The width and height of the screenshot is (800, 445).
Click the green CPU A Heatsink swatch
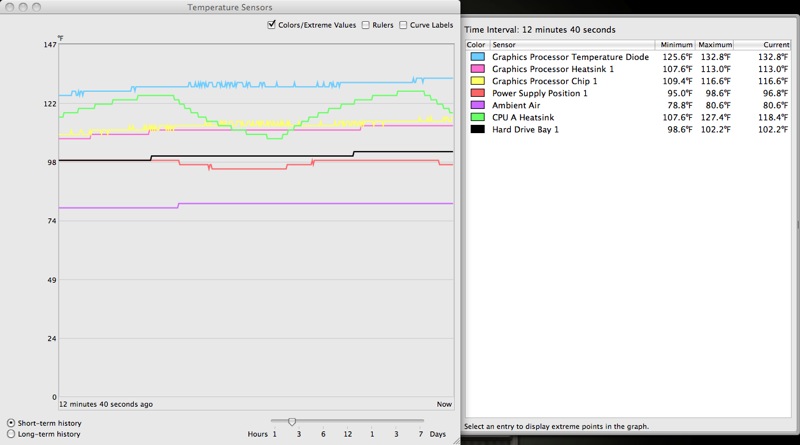point(478,117)
